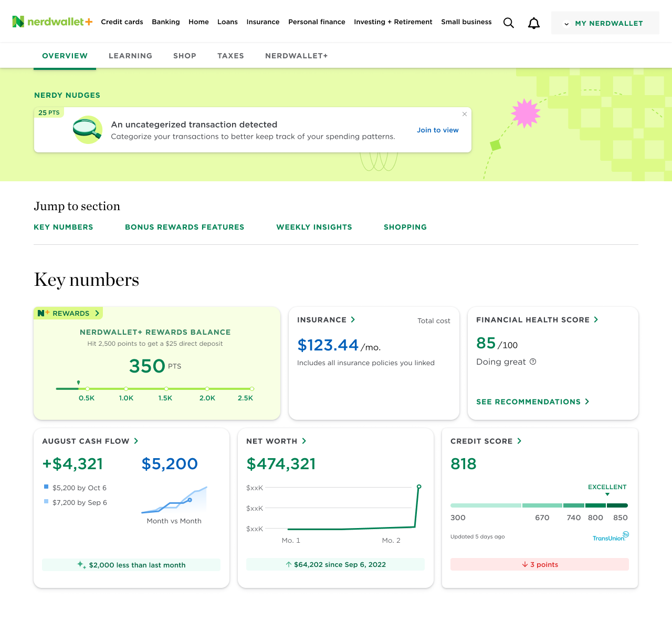Image resolution: width=672 pixels, height=620 pixels.
Task: Open Loans menu
Action: click(227, 22)
